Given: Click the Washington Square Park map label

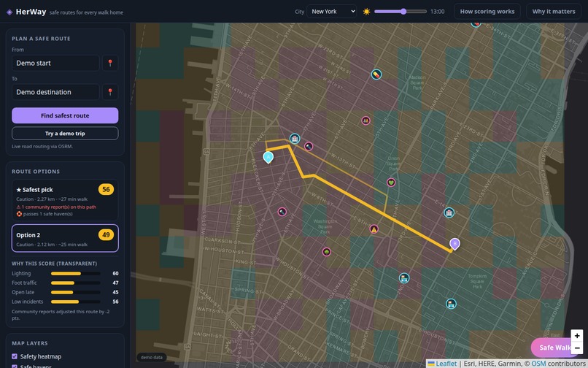Looking at the screenshot, I should [325, 226].
